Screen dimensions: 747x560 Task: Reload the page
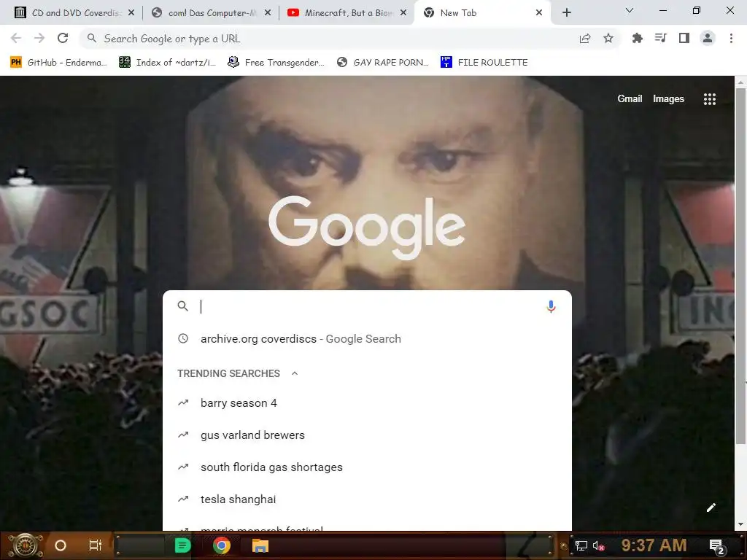63,39
